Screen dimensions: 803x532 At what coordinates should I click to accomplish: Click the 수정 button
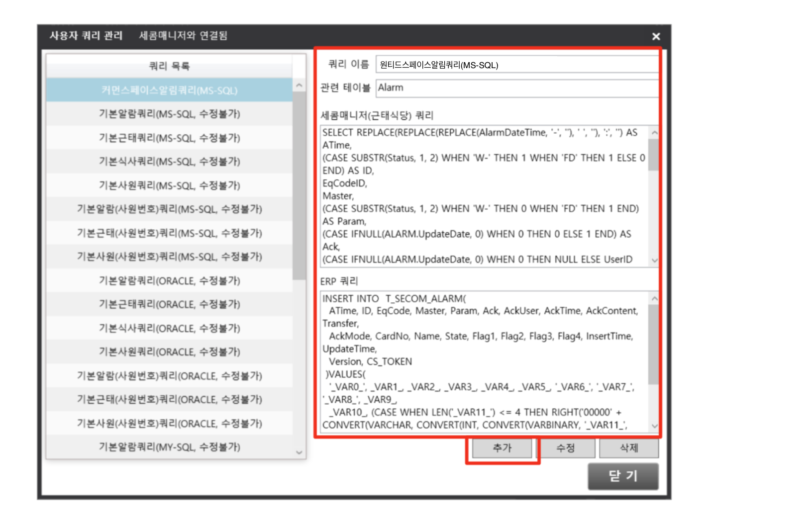coord(566,448)
